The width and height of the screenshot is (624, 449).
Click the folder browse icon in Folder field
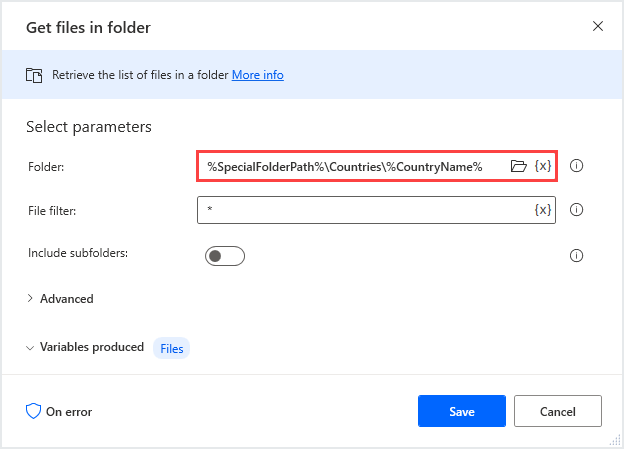pyautogui.click(x=518, y=166)
